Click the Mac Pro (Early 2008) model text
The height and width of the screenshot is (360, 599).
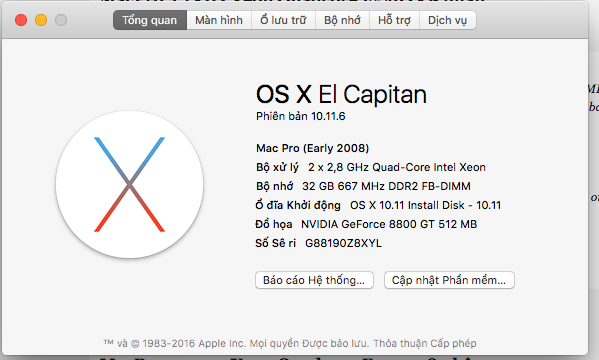[312, 148]
